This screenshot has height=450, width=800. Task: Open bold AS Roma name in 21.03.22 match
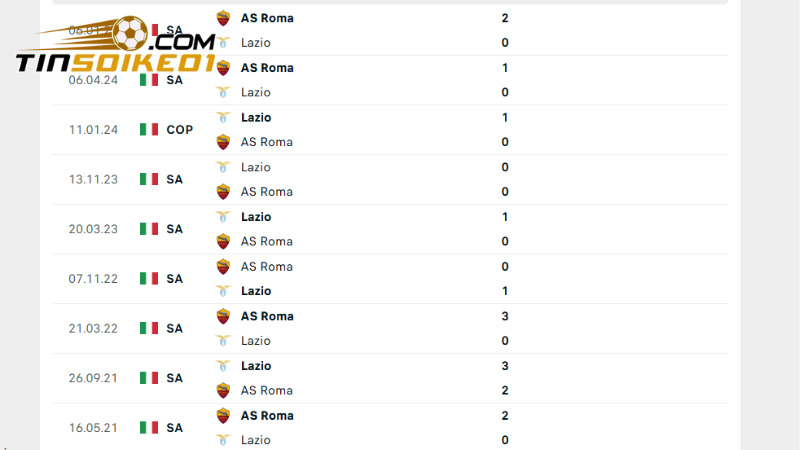coord(267,316)
